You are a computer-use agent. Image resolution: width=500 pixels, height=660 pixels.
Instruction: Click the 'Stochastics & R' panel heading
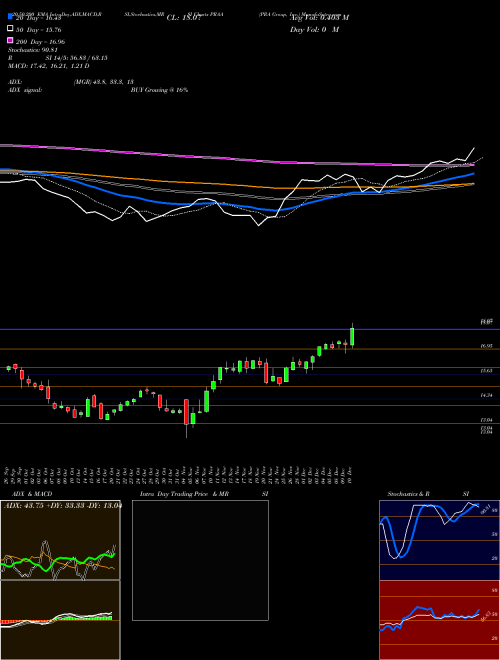coord(408,494)
